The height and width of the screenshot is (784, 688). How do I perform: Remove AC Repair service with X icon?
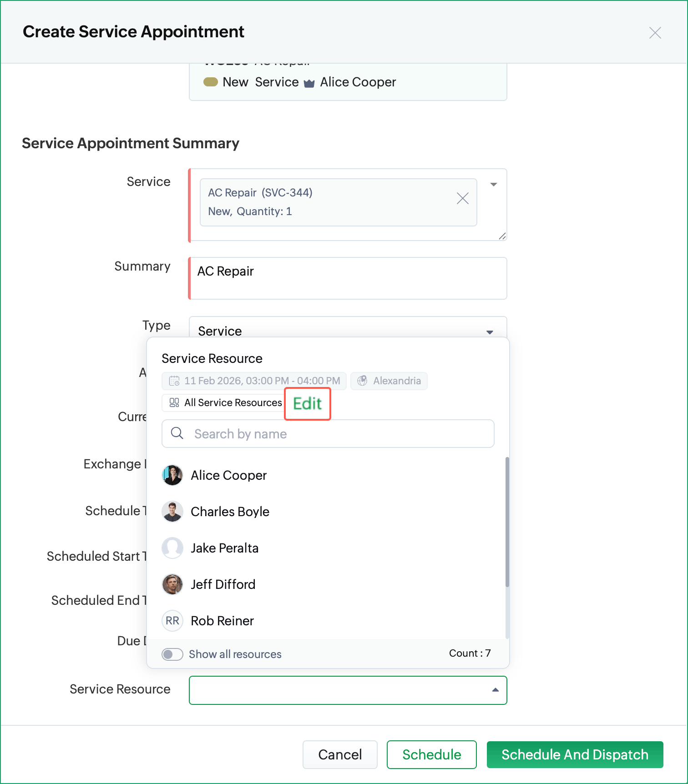tap(462, 198)
